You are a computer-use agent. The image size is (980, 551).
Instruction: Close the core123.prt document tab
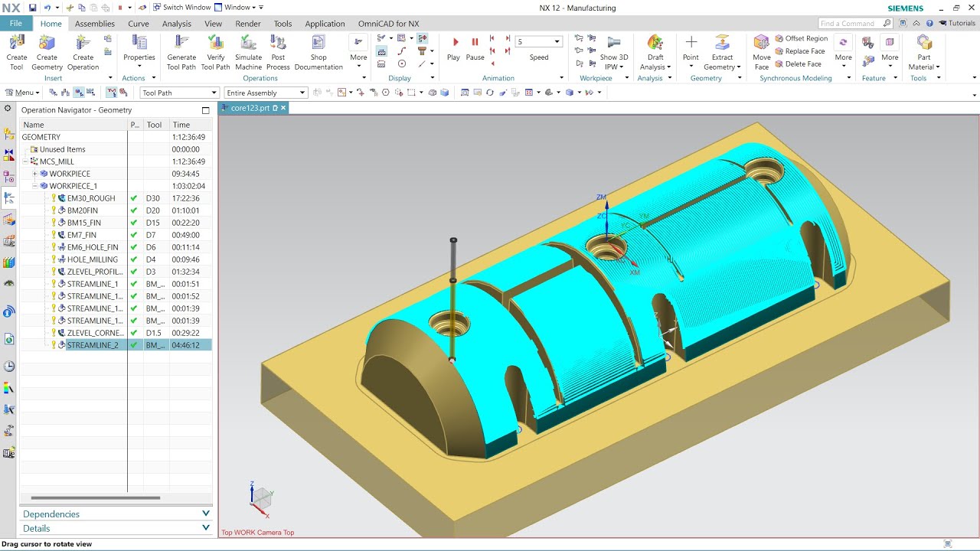coord(283,108)
